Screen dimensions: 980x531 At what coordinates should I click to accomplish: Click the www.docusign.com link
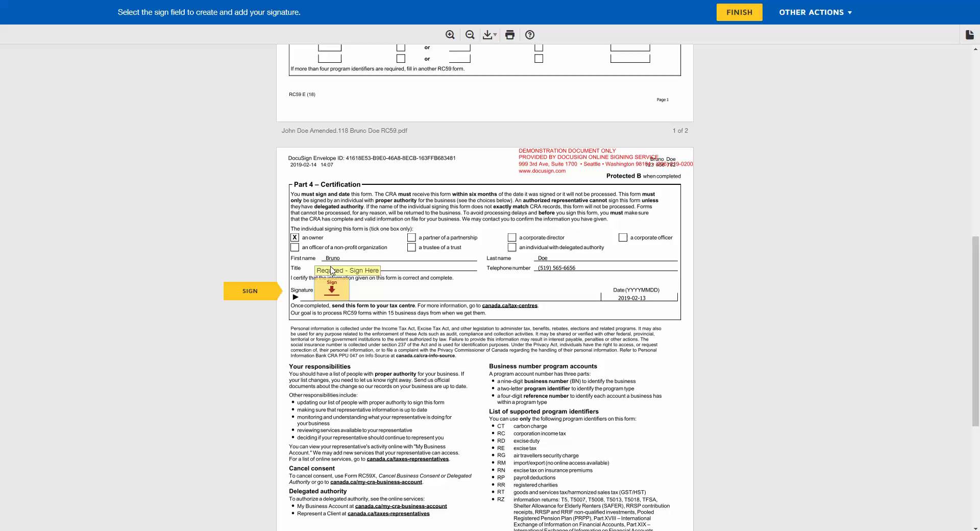[542, 171]
